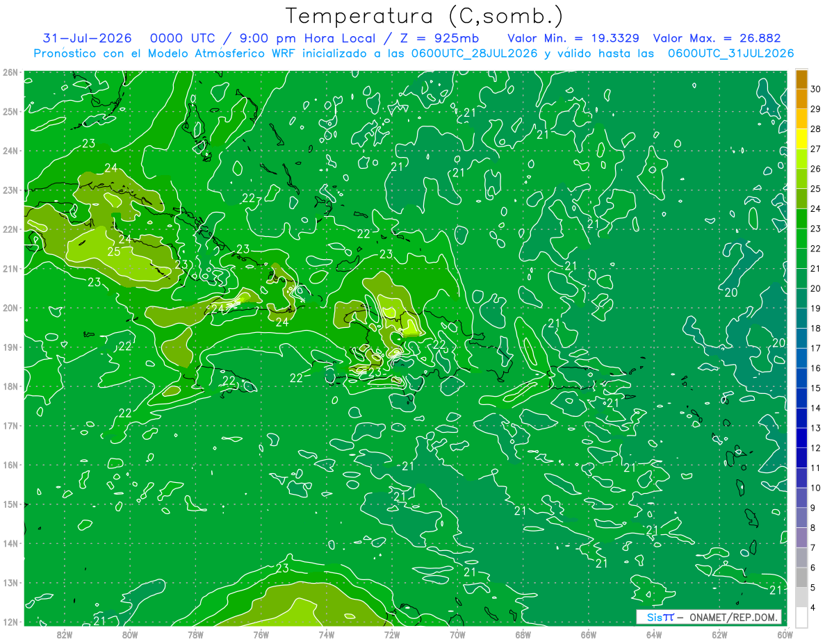Click the "13N" latitude axis label
The height and width of the screenshot is (644, 834).
(x=11, y=582)
